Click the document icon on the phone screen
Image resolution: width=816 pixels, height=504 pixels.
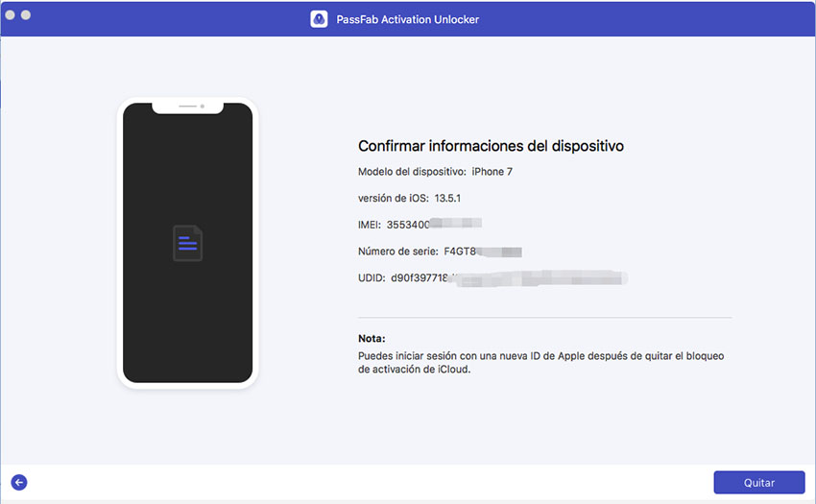click(187, 243)
